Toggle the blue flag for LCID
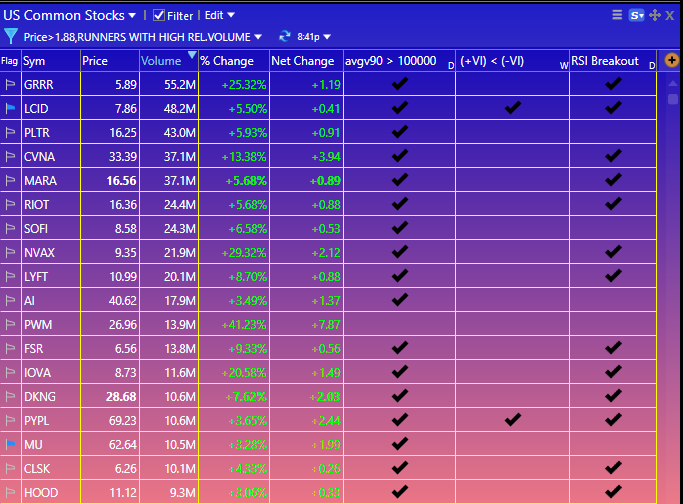 pyautogui.click(x=10, y=108)
